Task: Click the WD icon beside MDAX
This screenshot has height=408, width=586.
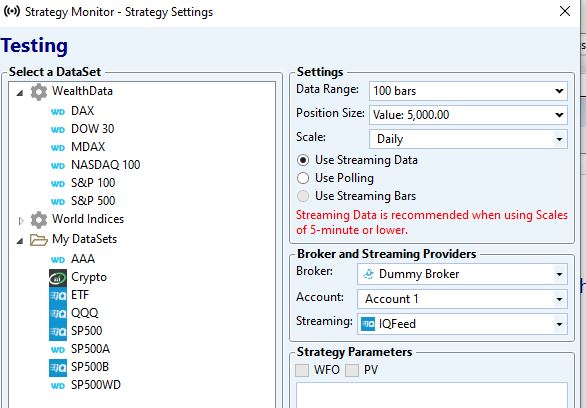Action: [58, 147]
